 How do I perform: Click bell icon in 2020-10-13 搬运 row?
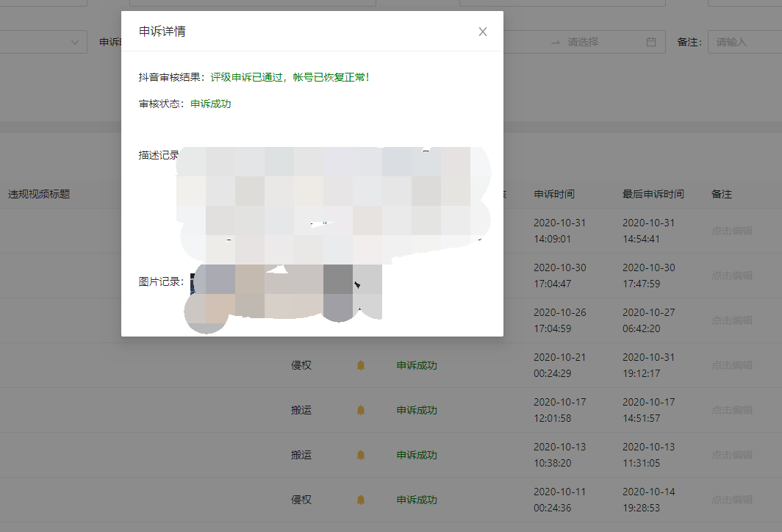(x=361, y=456)
